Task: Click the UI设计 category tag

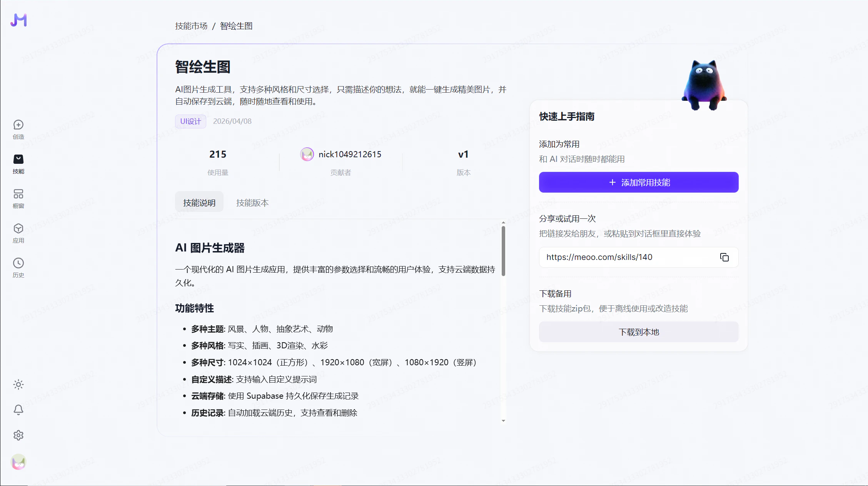Action: point(190,121)
